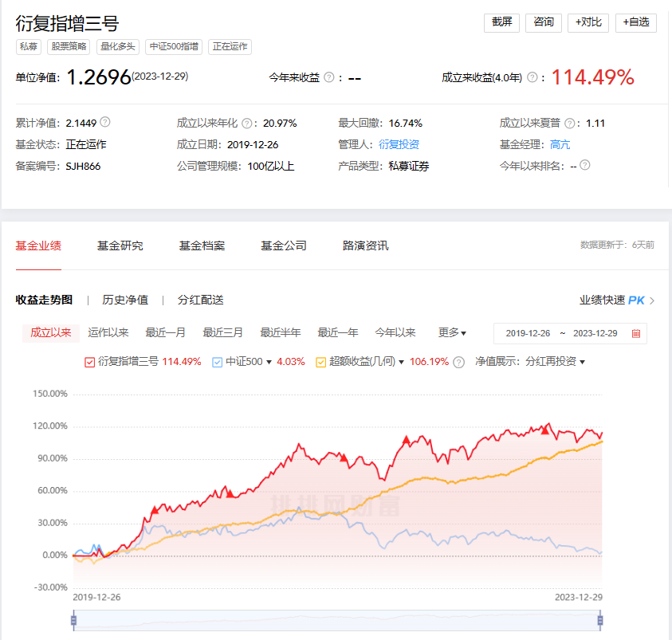Select 最近半年 period

click(281, 333)
